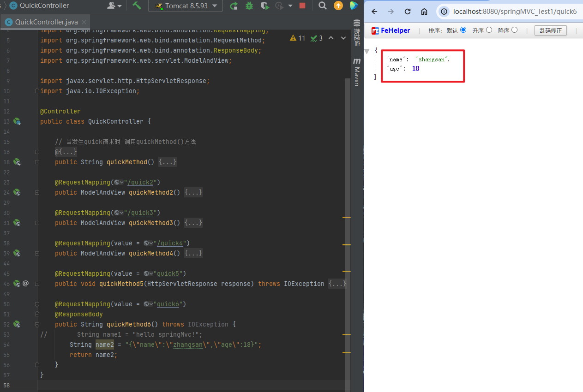Stop the running server with the red square
This screenshot has width=583, height=392.
(302, 6)
